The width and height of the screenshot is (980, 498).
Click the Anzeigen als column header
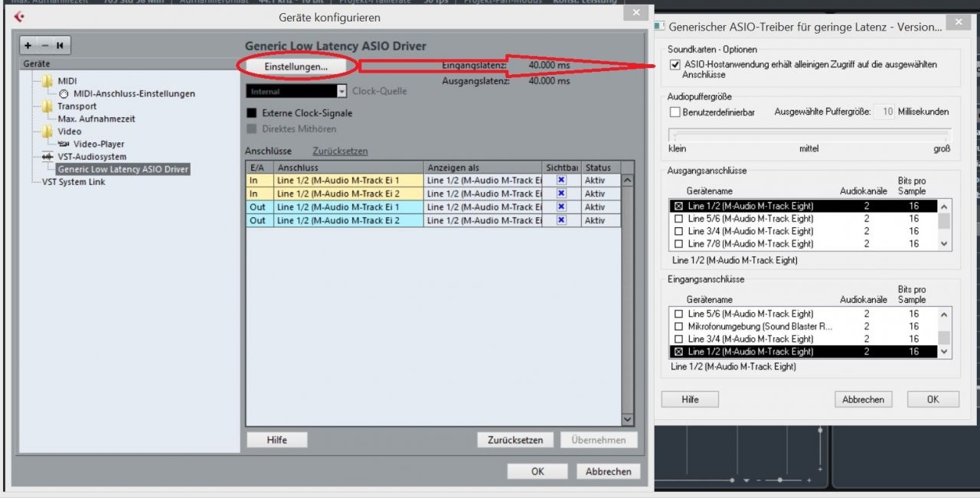click(x=482, y=168)
